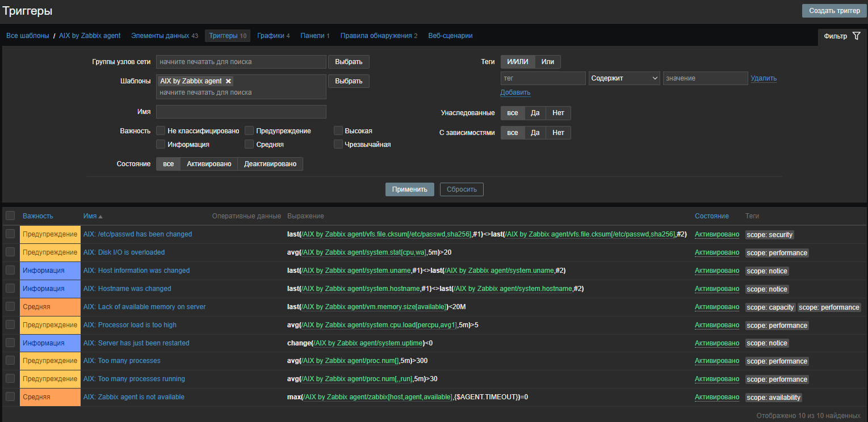The height and width of the screenshot is (422, 868).
Task: Open the tag operator 'Содержит' dropdown
Action: (x=624, y=78)
